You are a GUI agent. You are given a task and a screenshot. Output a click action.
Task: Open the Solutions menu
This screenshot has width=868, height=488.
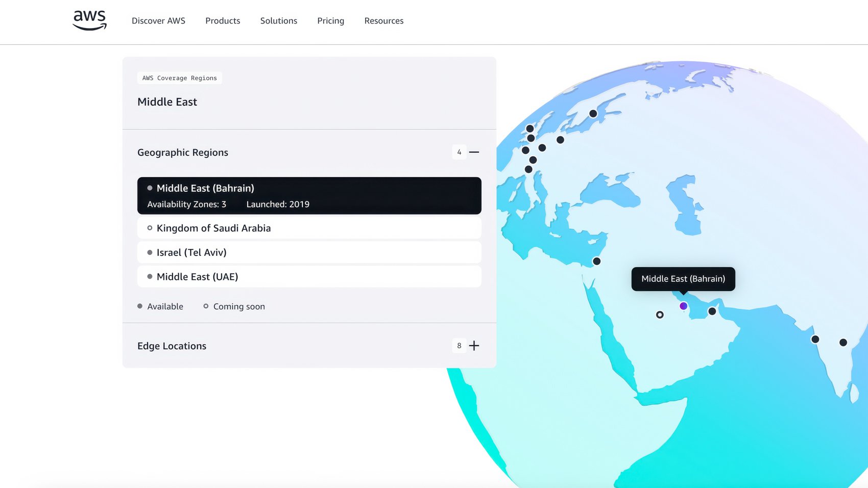pos(278,21)
